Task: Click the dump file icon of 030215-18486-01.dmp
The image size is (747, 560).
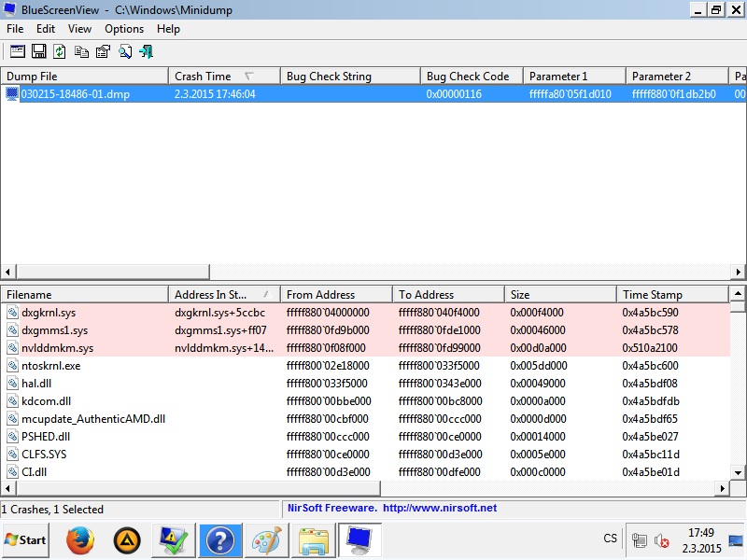Action: [12, 94]
